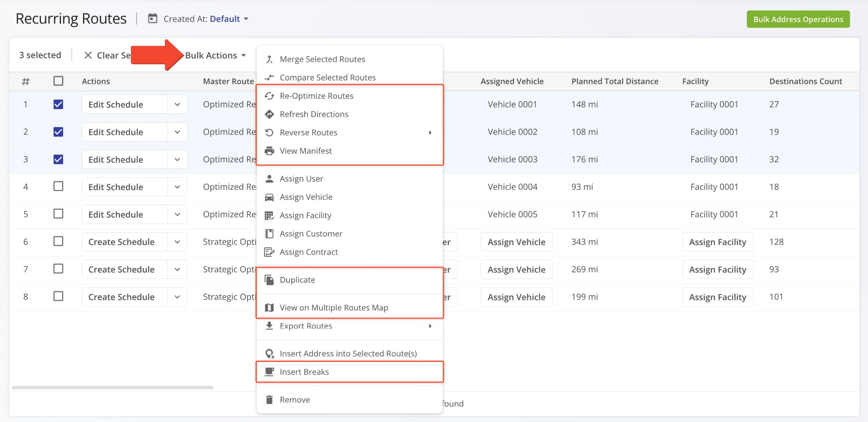This screenshot has height=422, width=868.
Task: Click the horizontal scrollbar below table
Action: click(112, 387)
